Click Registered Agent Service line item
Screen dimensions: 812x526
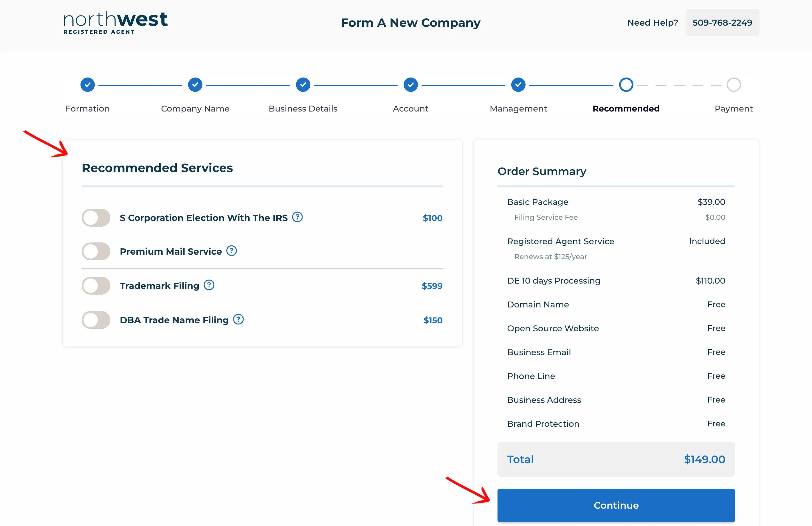560,241
